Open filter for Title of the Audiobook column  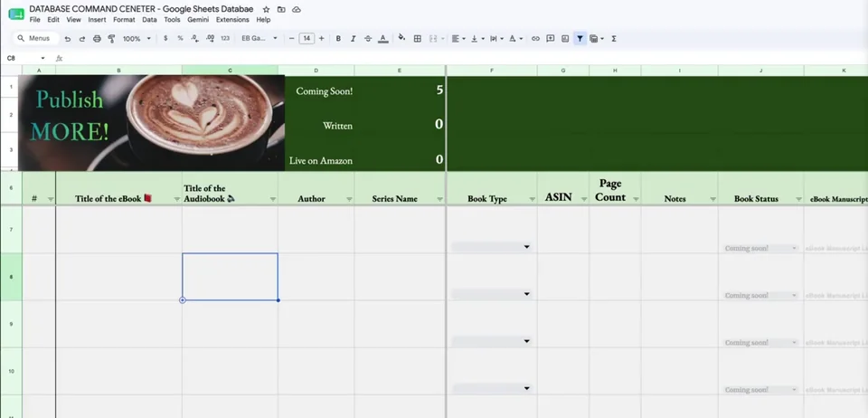pos(273,199)
